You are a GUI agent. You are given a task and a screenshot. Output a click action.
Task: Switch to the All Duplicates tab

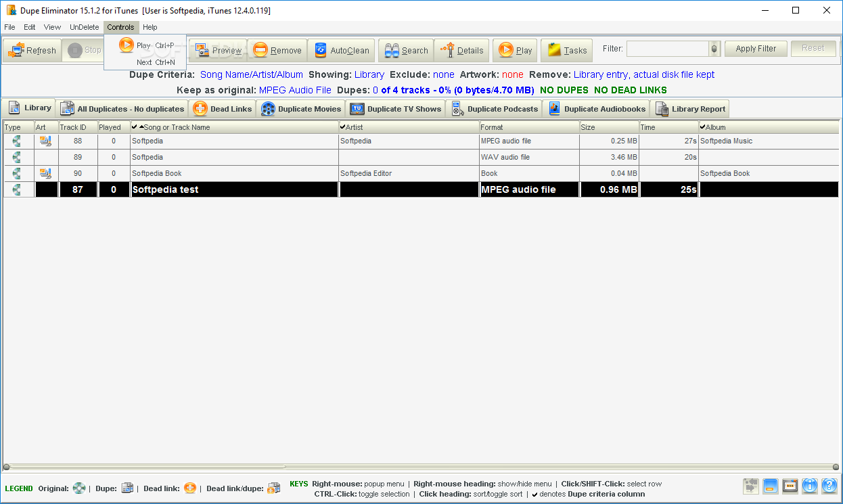pos(122,108)
